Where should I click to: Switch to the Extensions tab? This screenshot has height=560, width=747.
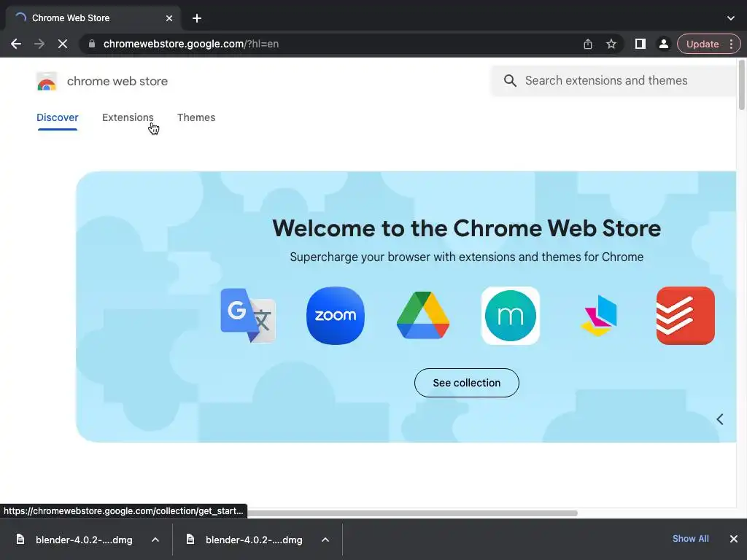(128, 117)
